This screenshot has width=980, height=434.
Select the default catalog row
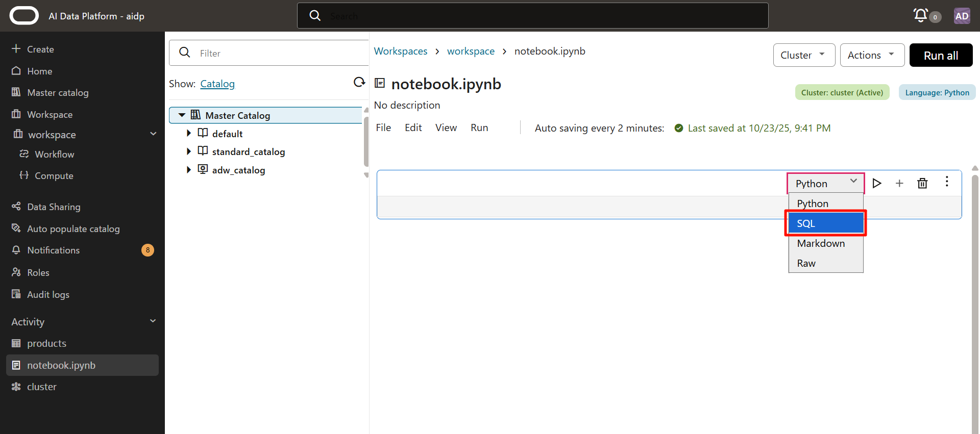265,134
